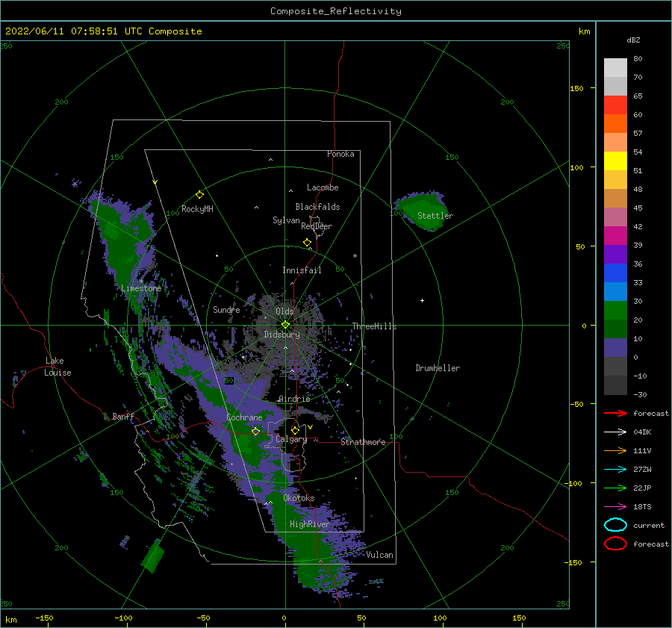Screen dimensions: 672x628
Task: Click the Drumheller city label
Action: pos(438,368)
